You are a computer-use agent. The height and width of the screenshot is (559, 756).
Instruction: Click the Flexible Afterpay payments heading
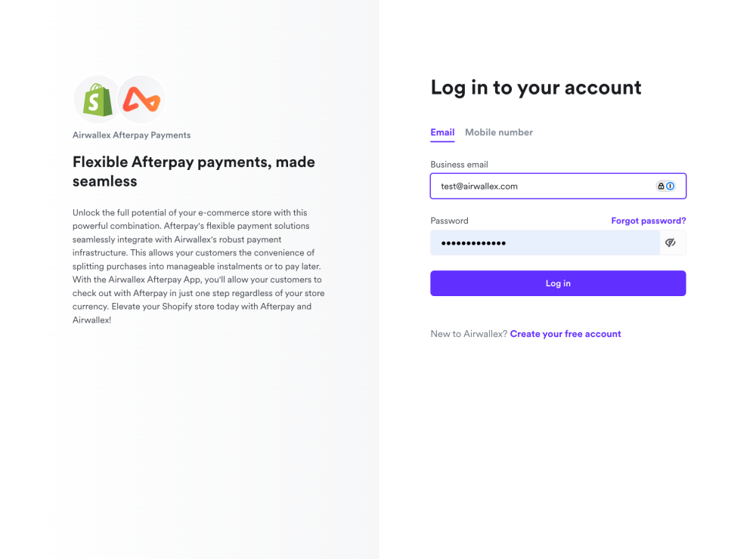194,171
